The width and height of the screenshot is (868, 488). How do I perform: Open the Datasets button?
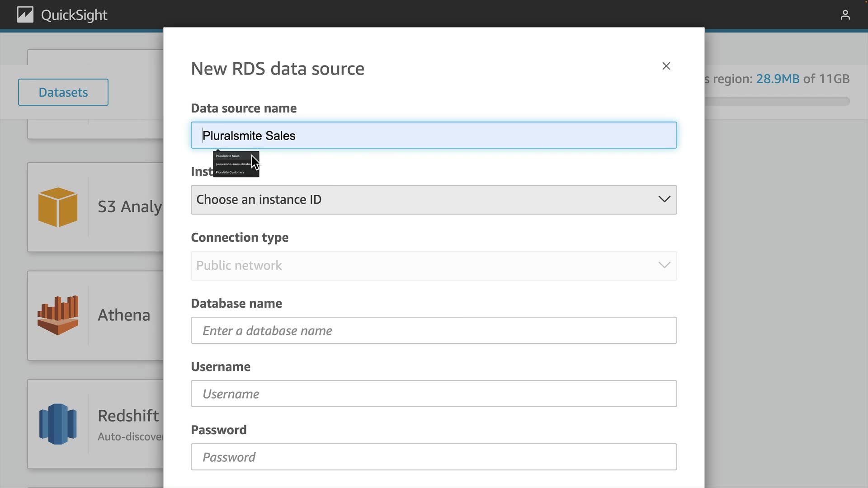point(63,92)
